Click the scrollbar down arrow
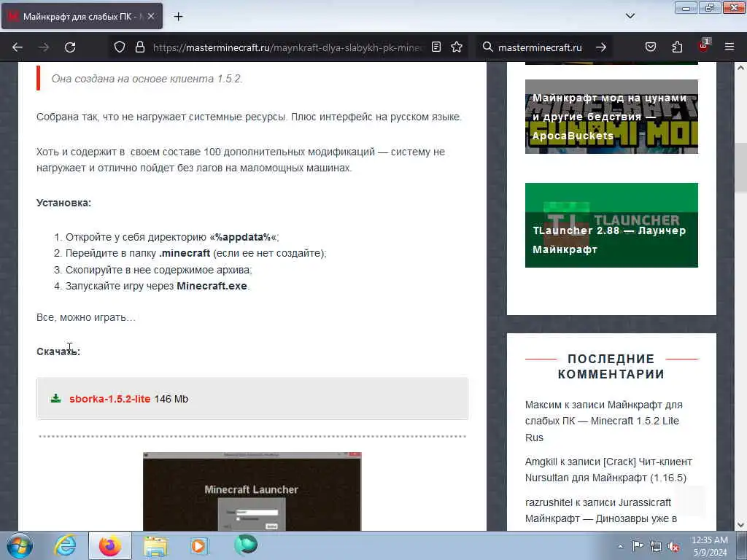This screenshot has height=560, width=747. (740, 525)
